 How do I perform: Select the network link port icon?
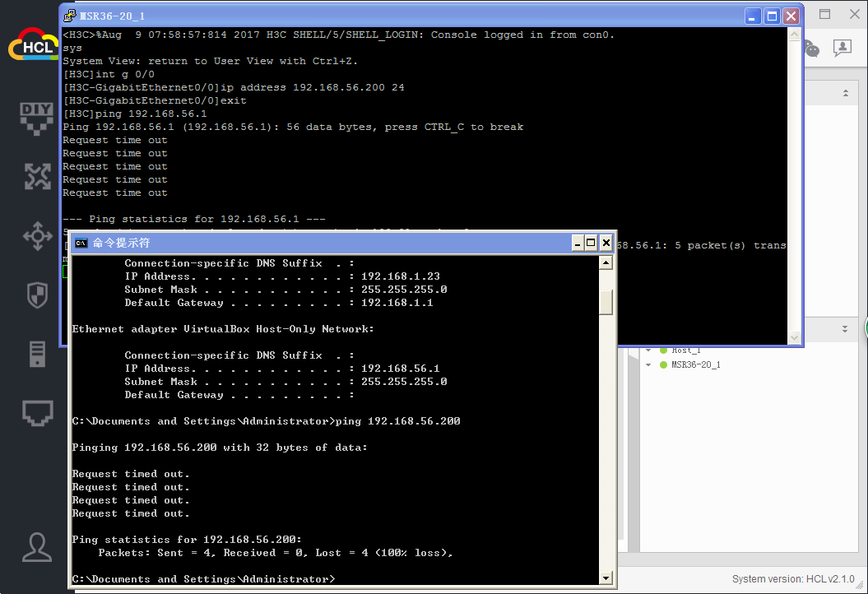pos(37,413)
